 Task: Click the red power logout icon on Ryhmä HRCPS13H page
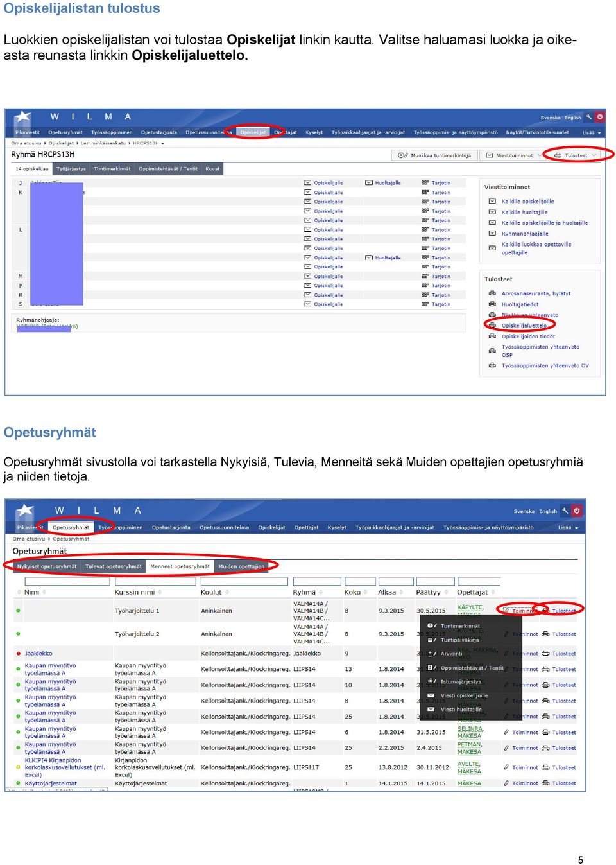tap(600, 117)
